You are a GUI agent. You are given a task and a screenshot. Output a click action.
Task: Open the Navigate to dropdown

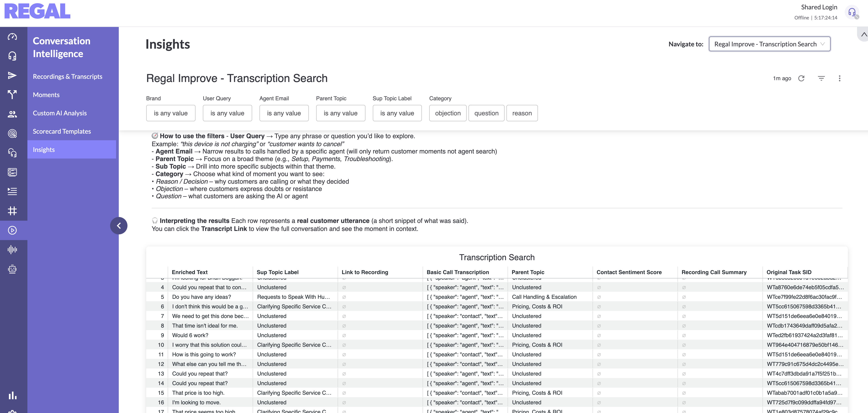769,44
